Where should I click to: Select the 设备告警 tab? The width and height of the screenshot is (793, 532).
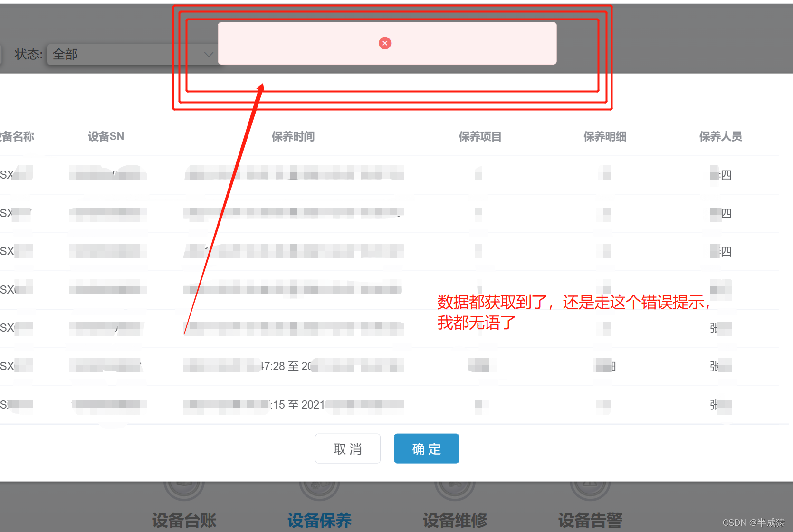coord(590,520)
